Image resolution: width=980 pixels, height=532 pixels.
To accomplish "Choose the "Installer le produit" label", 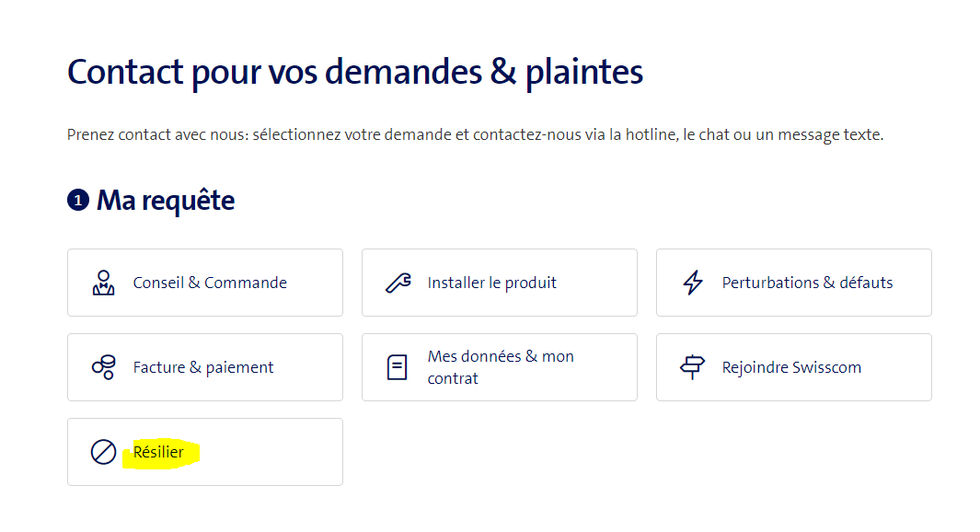I will pyautogui.click(x=492, y=283).
